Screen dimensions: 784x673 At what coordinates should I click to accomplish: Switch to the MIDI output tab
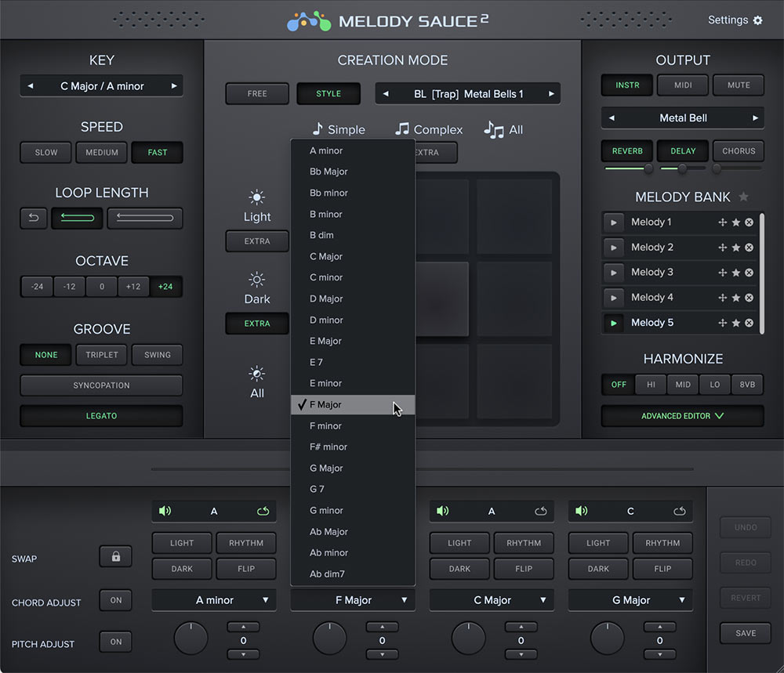pyautogui.click(x=684, y=85)
